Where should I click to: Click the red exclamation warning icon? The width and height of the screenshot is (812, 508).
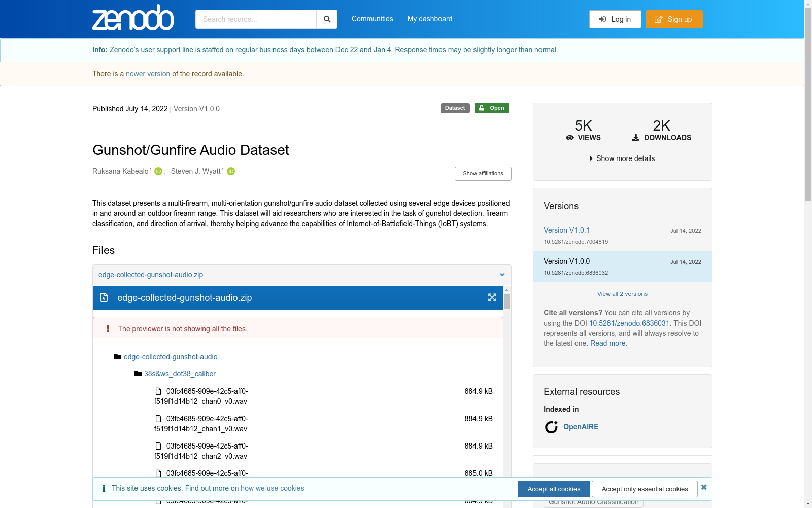108,329
